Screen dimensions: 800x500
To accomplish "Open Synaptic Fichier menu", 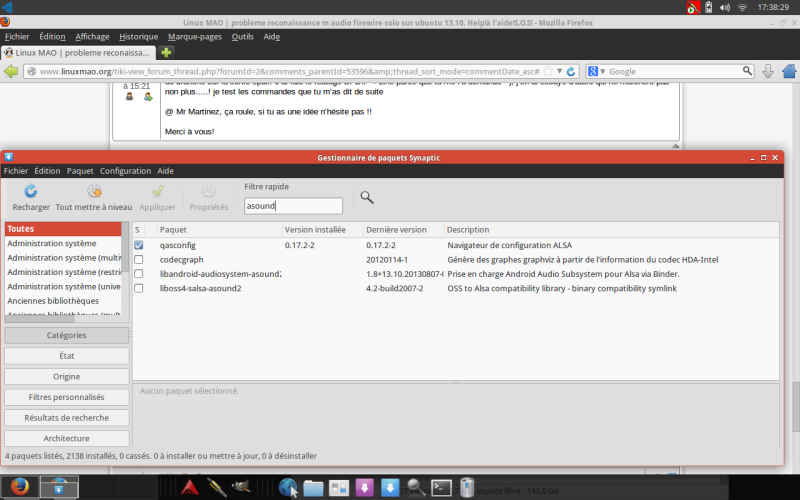I will click(x=16, y=170).
